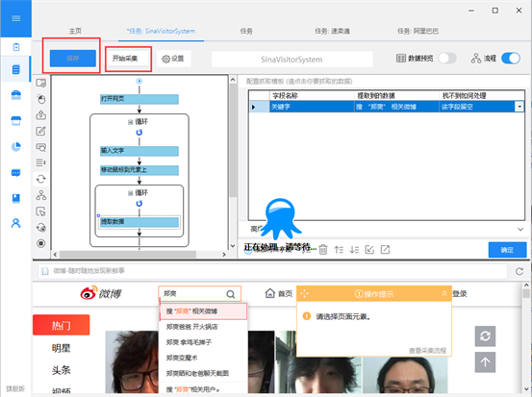This screenshot has height=397, width=532.
Task: Click the SinaVisitorSystem task name field
Action: [x=291, y=60]
